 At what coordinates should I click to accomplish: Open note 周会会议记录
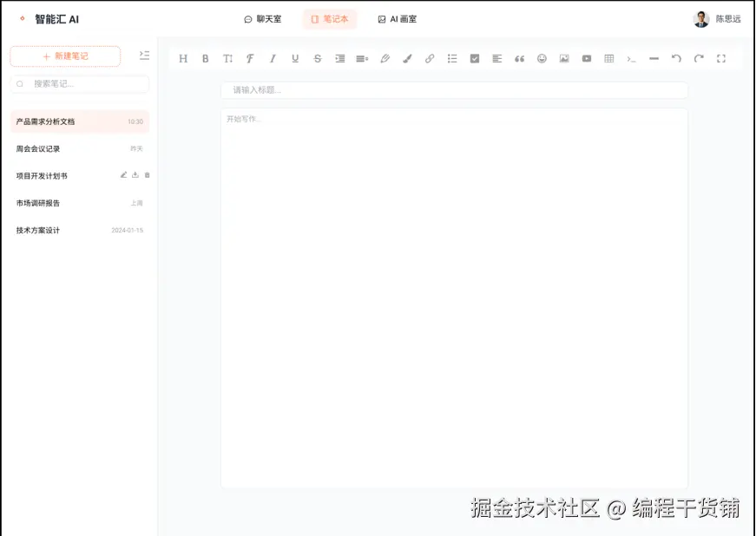click(x=80, y=149)
